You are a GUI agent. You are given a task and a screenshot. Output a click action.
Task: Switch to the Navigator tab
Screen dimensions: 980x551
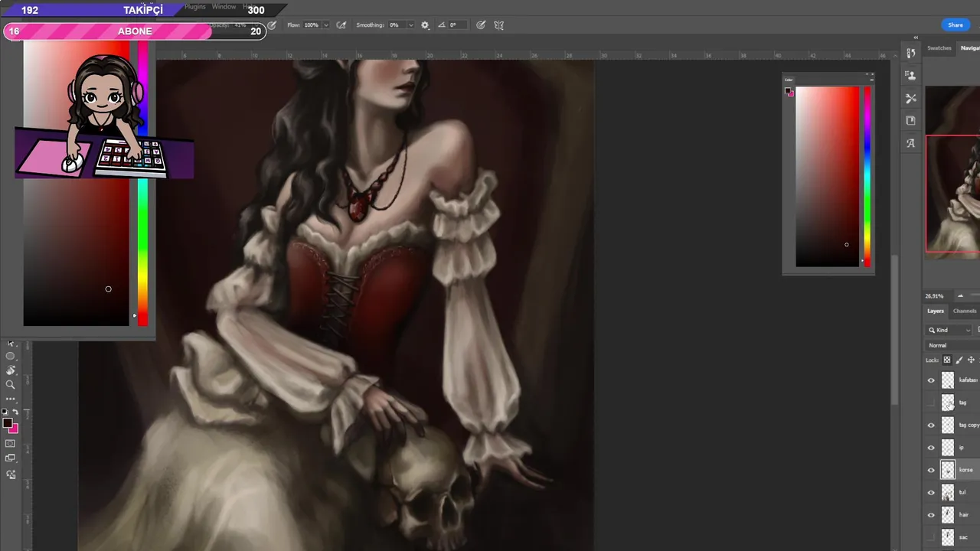[970, 48]
